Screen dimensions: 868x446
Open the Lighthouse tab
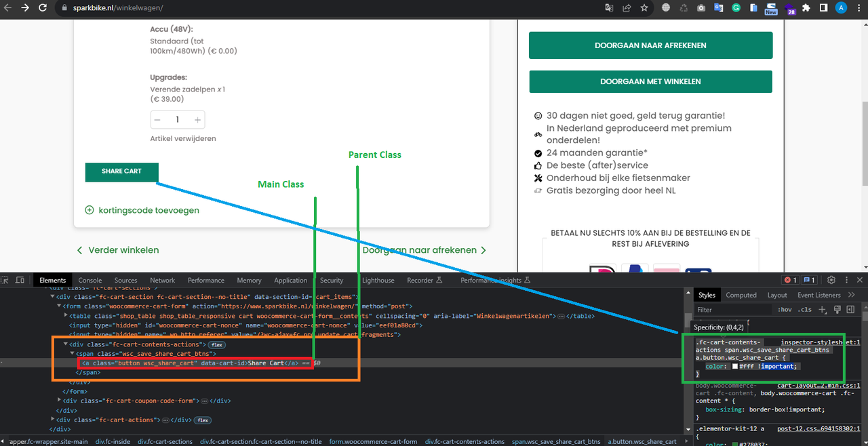[x=378, y=280]
